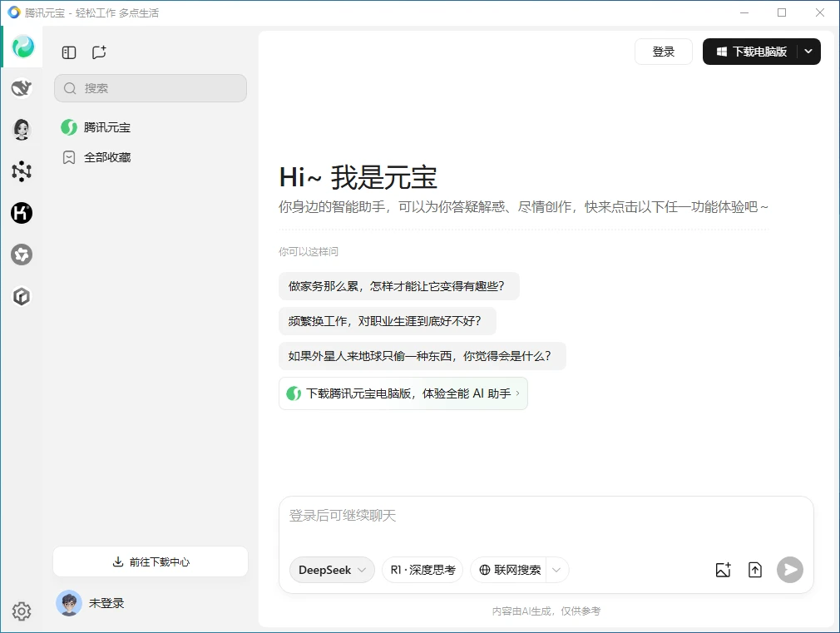The width and height of the screenshot is (840, 633).
Task: Open 全部收藏 in the sidebar
Action: coord(106,157)
